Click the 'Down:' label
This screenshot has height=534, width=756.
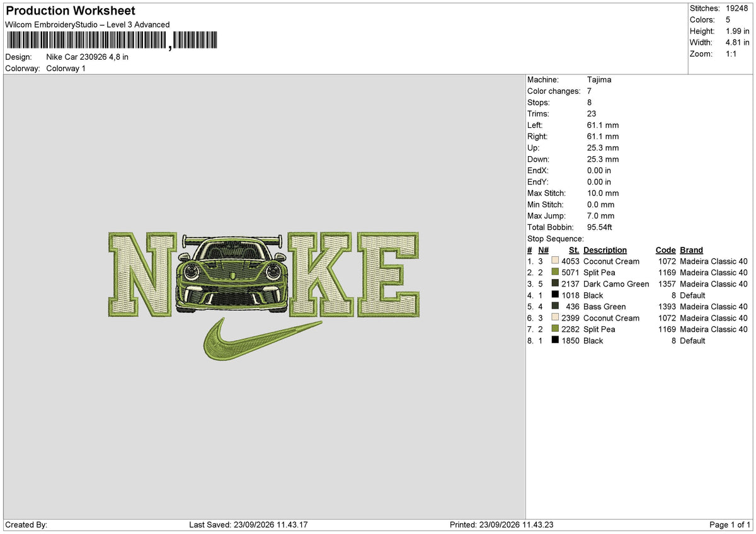[x=539, y=159]
